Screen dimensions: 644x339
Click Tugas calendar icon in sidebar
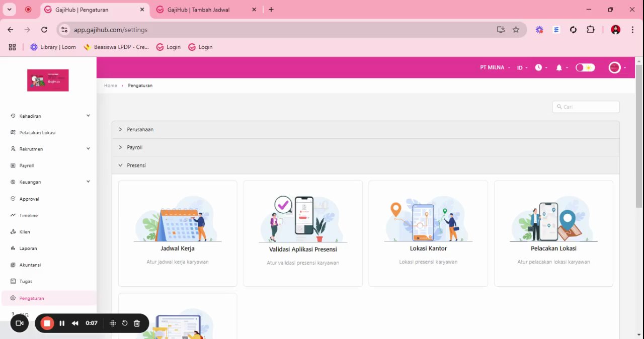pos(13,282)
